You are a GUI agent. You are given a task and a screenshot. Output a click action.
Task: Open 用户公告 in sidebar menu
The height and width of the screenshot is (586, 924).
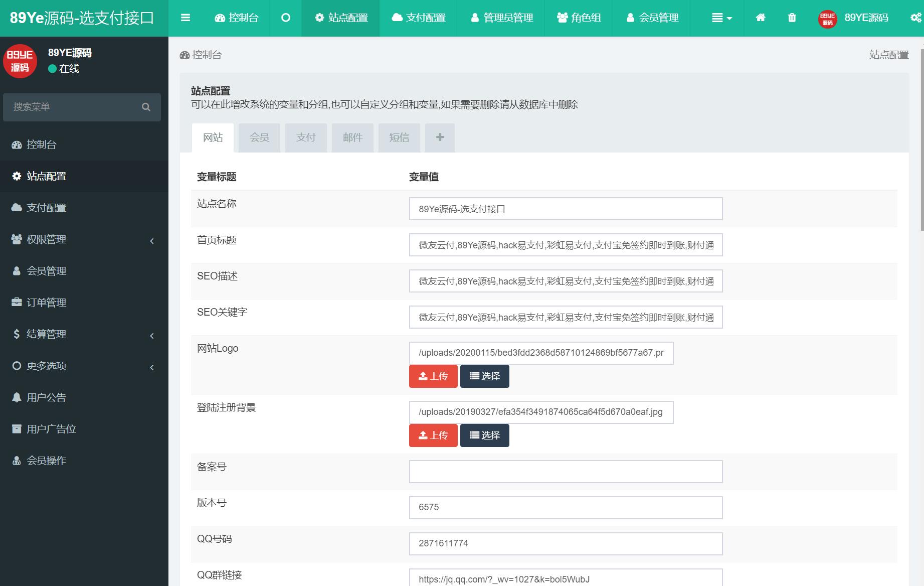pyautogui.click(x=84, y=397)
